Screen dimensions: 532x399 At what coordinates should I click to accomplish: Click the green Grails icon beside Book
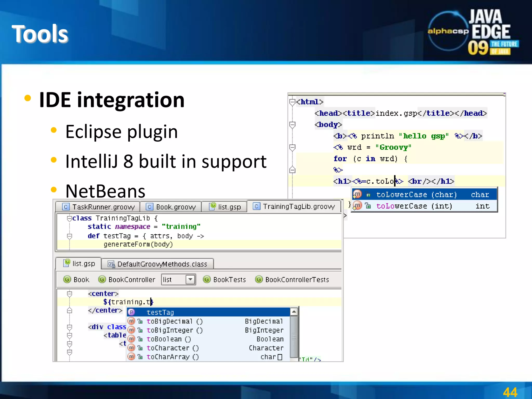click(67, 279)
